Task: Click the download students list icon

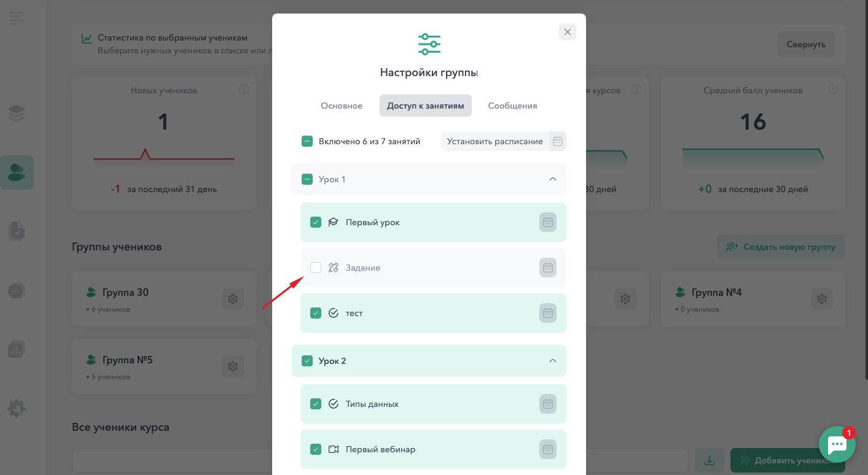Action: (x=710, y=460)
